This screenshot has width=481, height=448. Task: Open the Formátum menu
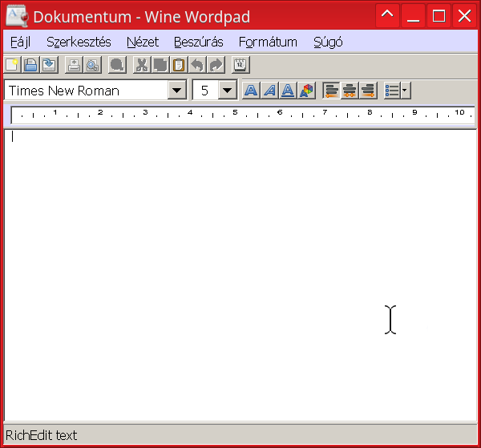pyautogui.click(x=268, y=42)
